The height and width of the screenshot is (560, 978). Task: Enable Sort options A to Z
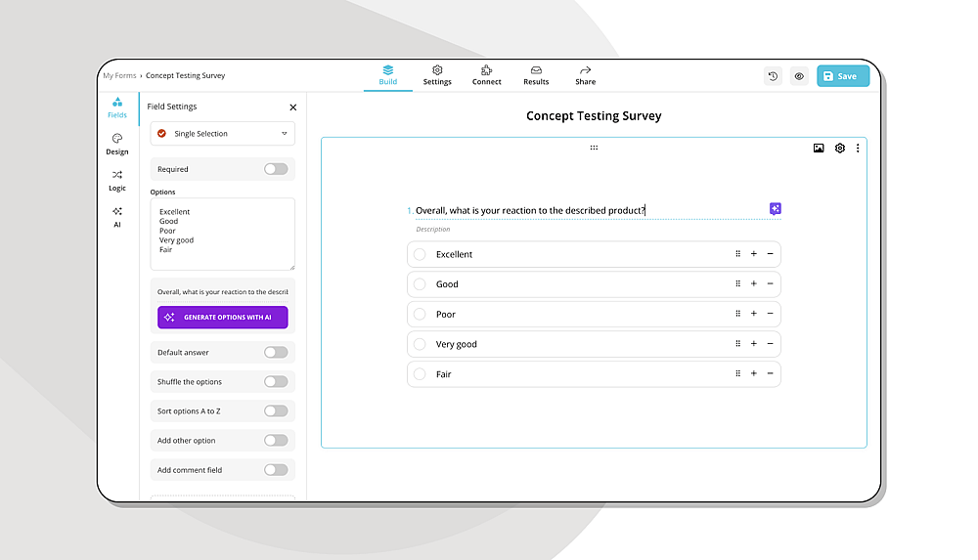point(276,410)
